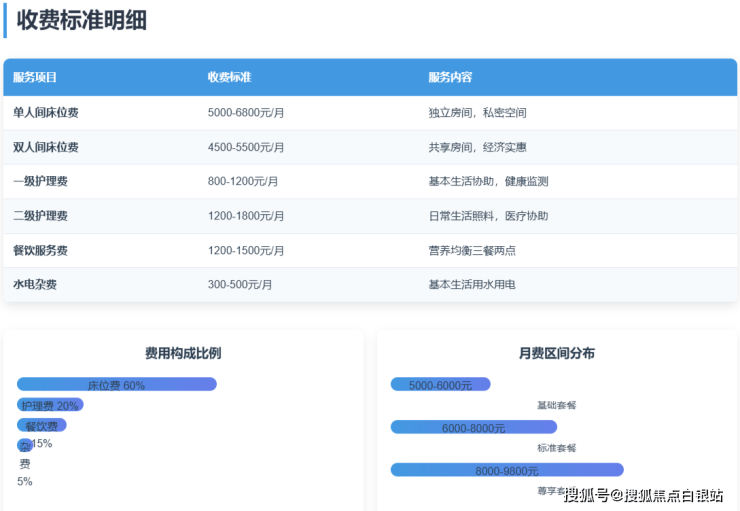Select the 6000-8000元 monthly fee bar

(473, 427)
